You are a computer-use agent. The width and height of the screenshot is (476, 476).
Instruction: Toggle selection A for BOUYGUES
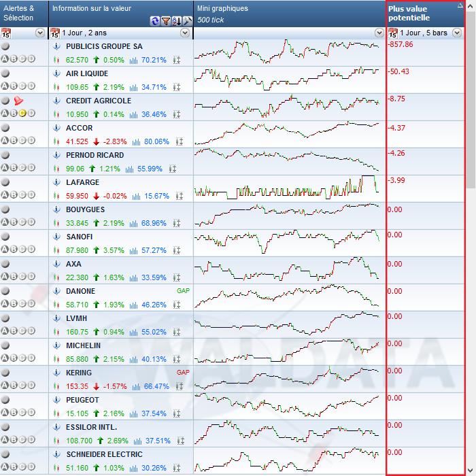5,222
